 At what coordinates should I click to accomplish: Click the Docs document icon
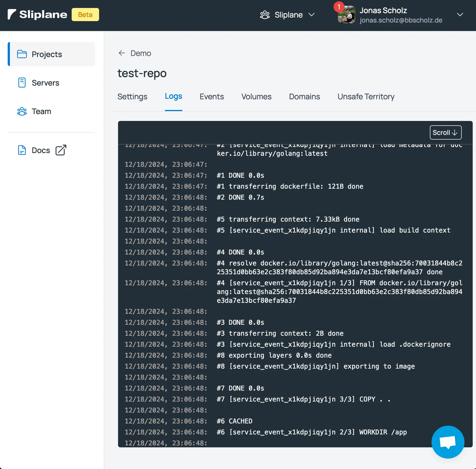click(x=22, y=150)
